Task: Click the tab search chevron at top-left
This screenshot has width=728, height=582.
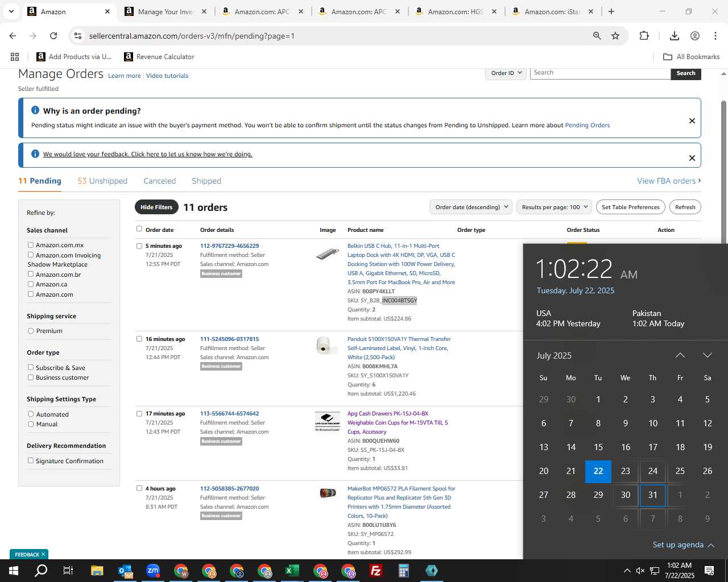Action: coord(11,11)
